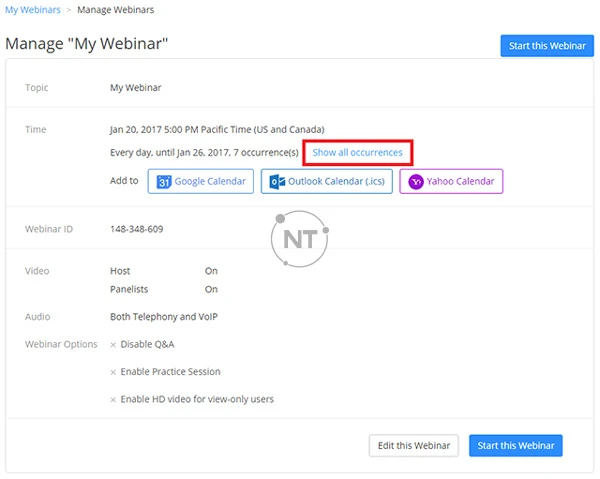Screen dimensions: 600x479
Task: Click the X icon beside Enable HD video
Action: pyautogui.click(x=113, y=399)
